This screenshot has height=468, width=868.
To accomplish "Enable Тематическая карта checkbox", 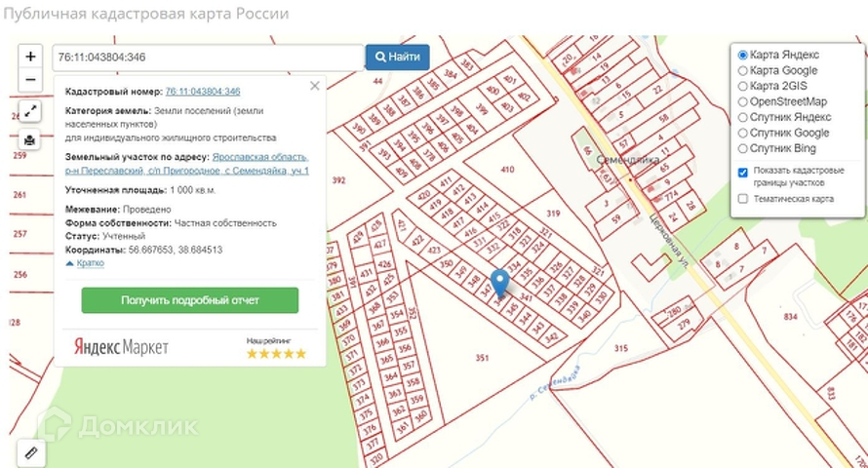I will (x=743, y=199).
